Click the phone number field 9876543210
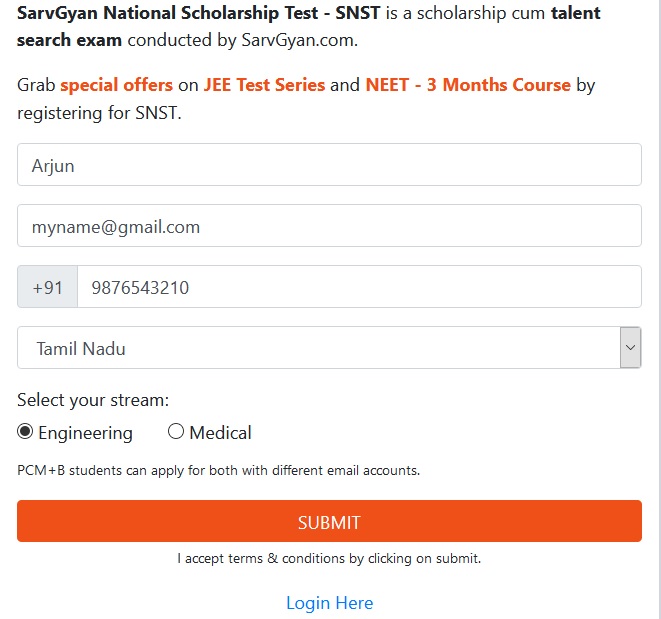 click(358, 287)
